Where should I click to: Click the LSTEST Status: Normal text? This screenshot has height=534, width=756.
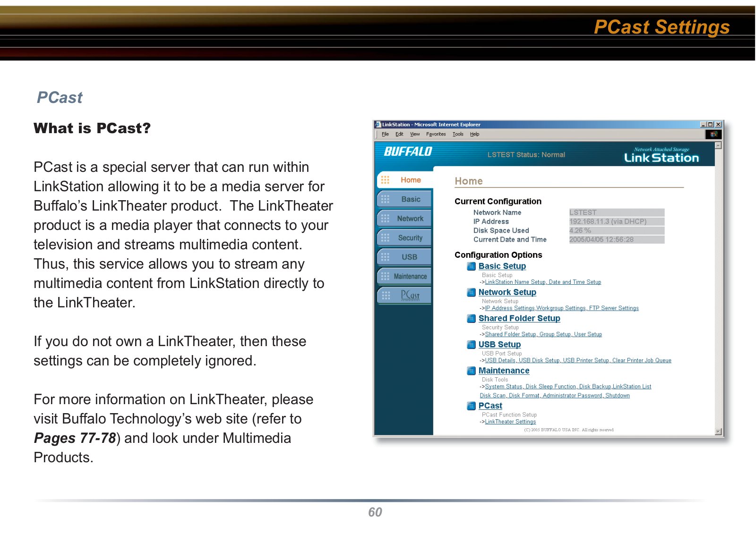click(x=526, y=155)
